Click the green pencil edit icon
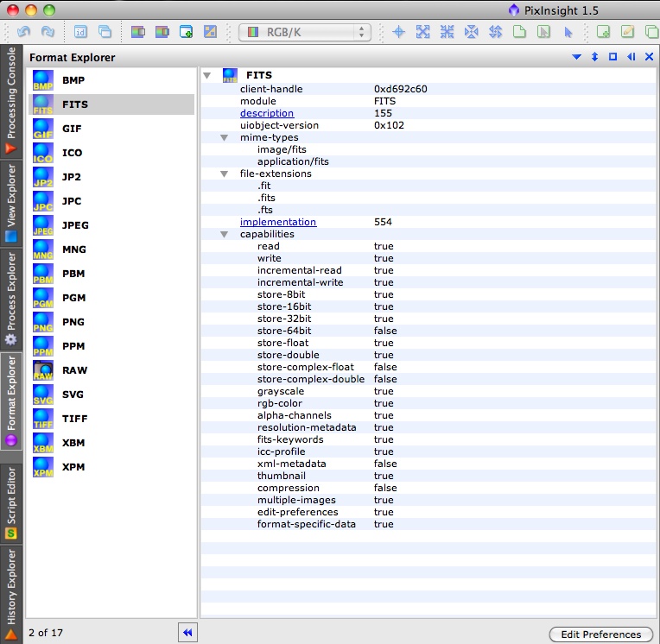The height and width of the screenshot is (644, 660). tap(627, 32)
